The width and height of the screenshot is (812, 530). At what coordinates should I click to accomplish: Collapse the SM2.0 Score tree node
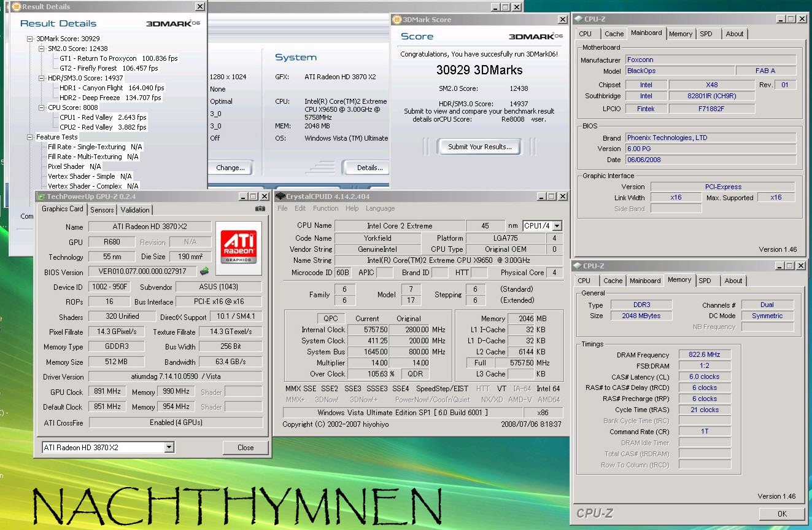pos(42,49)
